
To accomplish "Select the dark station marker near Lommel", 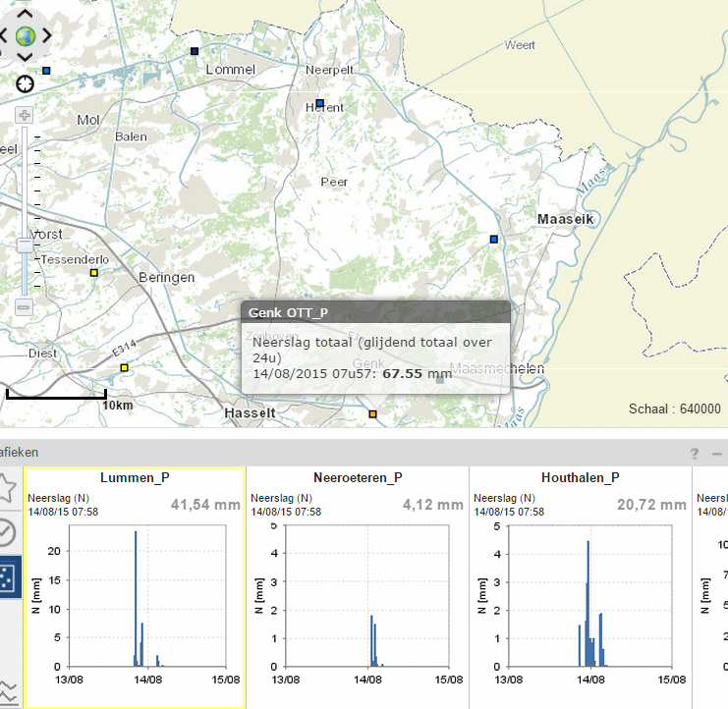I will 195,51.
